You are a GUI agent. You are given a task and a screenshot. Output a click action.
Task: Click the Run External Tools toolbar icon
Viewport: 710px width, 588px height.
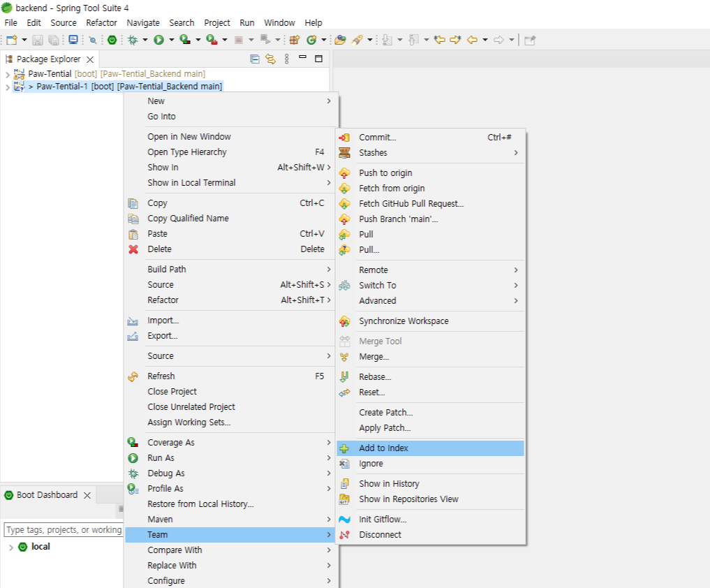pos(212,40)
